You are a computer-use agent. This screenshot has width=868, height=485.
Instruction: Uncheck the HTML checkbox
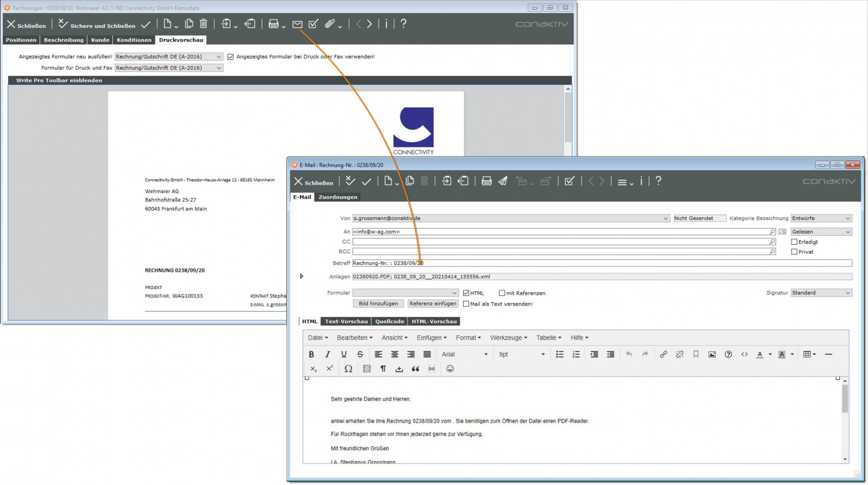[466, 293]
